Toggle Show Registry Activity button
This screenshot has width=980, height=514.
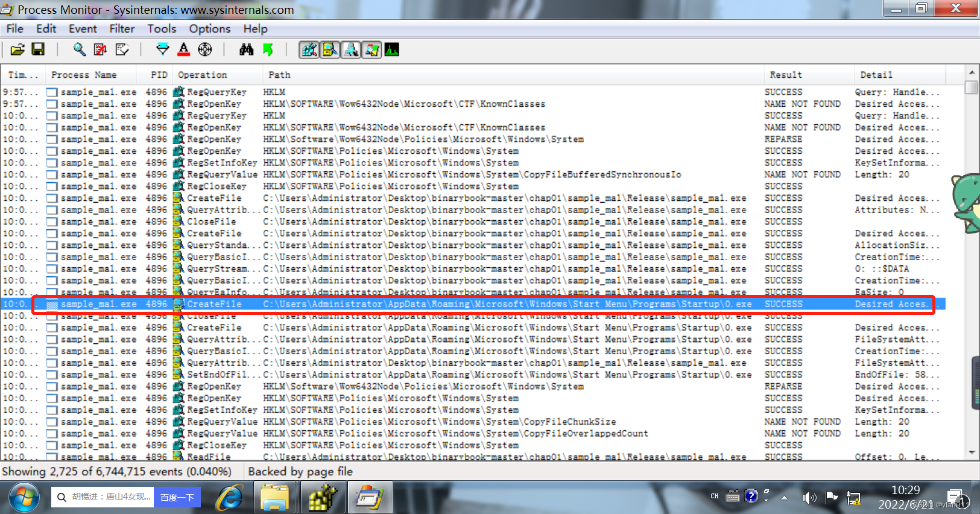[309, 49]
